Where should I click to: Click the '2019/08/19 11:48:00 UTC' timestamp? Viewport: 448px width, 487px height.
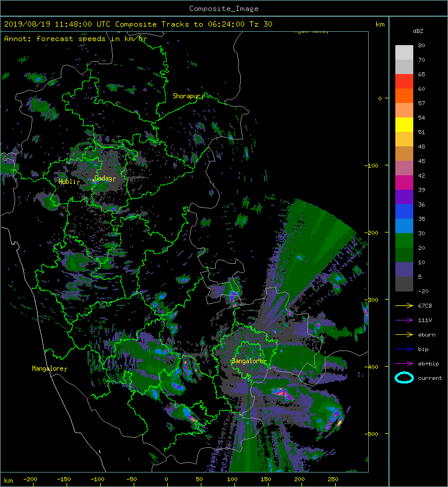pyautogui.click(x=57, y=24)
